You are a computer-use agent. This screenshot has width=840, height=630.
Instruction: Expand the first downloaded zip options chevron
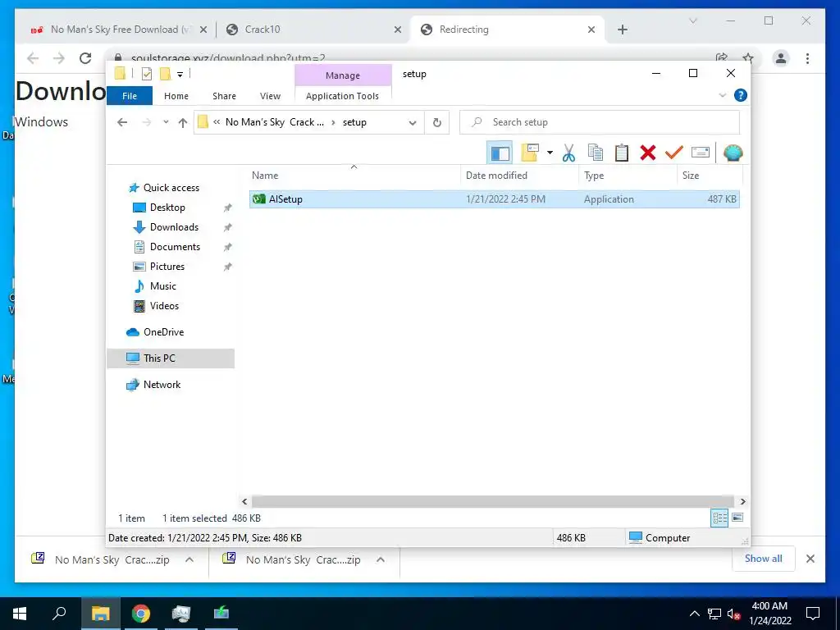click(189, 559)
